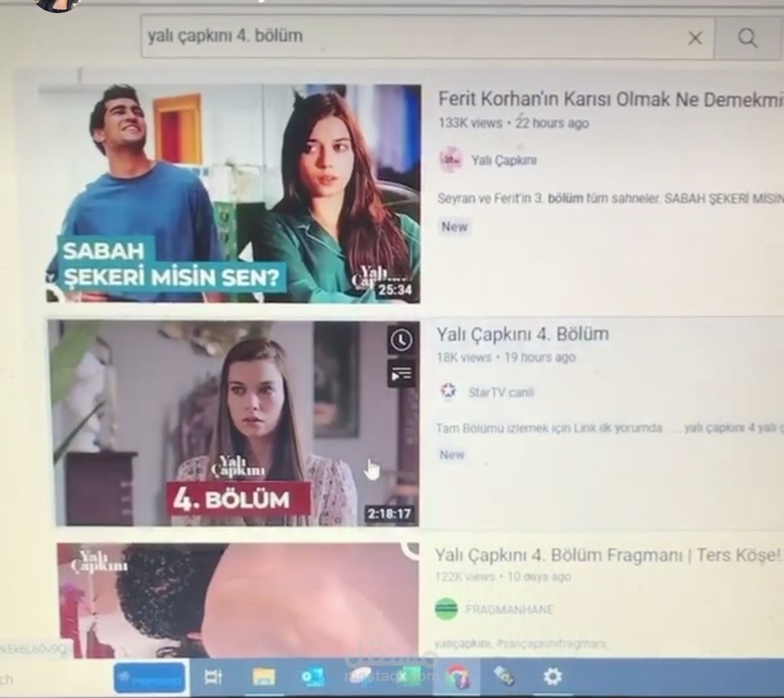
Task: Open the Ferit Korhan'ın Karısı Olmak video title
Action: coord(611,100)
